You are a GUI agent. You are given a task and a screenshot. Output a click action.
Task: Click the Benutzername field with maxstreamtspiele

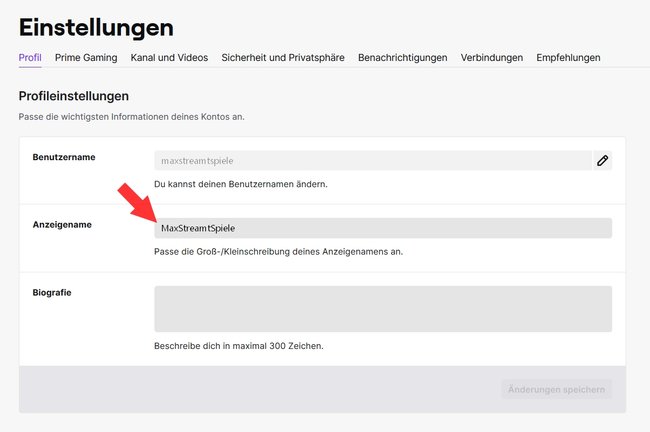pos(373,160)
